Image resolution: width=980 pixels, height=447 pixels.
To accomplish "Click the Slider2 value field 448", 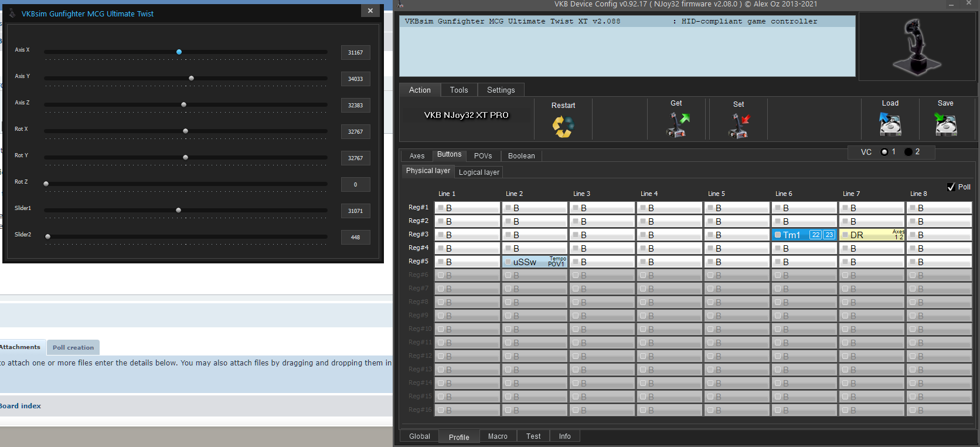I will (355, 237).
